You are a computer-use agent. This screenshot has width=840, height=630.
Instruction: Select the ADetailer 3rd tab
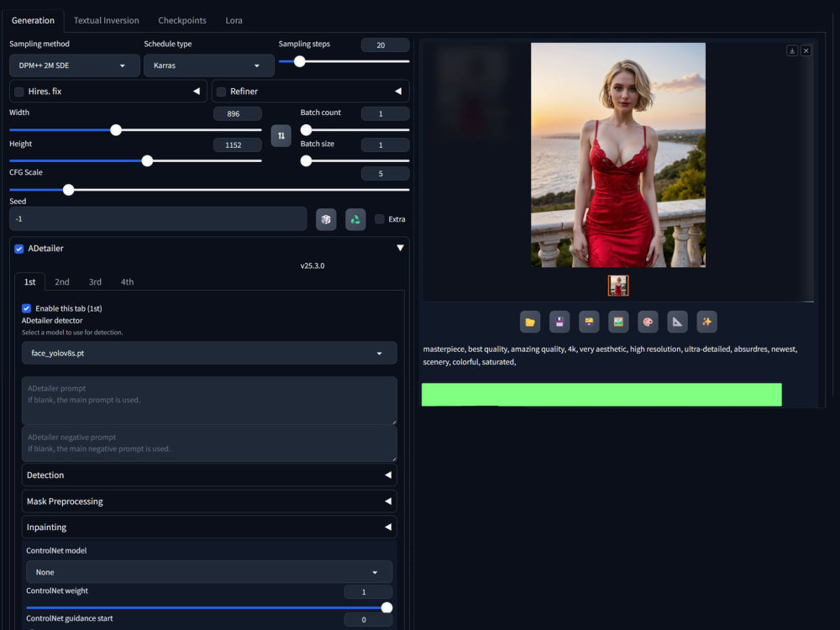(x=95, y=281)
